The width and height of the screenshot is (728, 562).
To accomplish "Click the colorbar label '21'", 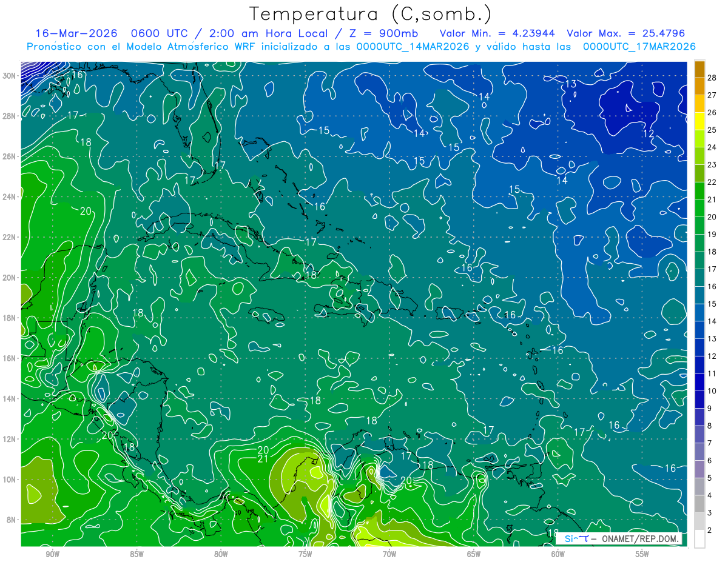I will click(x=712, y=199).
